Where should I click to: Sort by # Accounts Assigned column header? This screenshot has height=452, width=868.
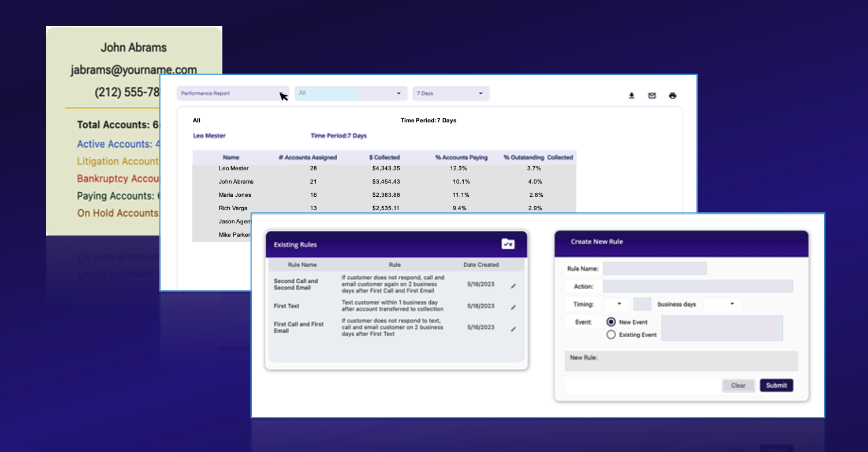click(x=308, y=158)
